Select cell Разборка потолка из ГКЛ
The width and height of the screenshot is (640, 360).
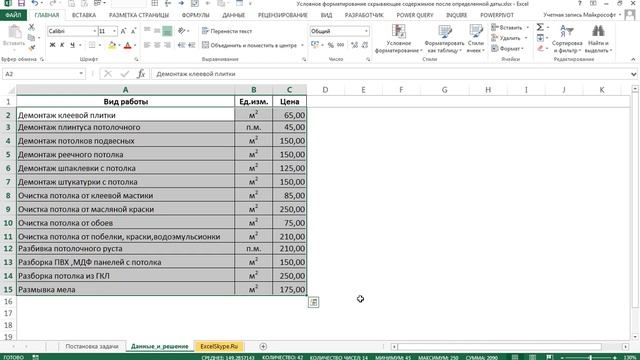(x=125, y=276)
